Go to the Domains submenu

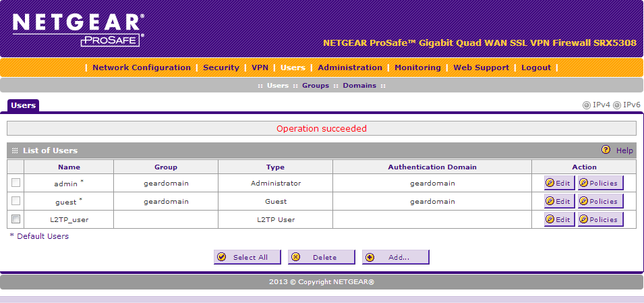pyautogui.click(x=359, y=86)
